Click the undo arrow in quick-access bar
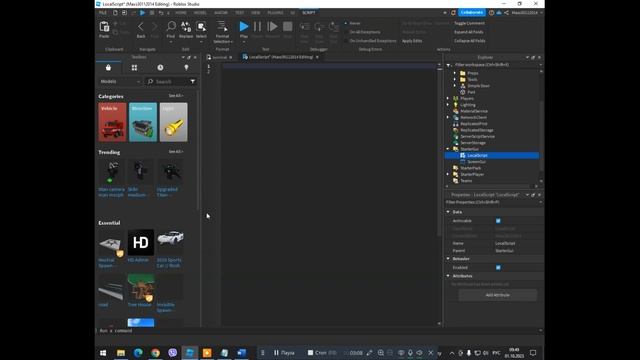This screenshot has width=640, height=360. (x=161, y=13)
